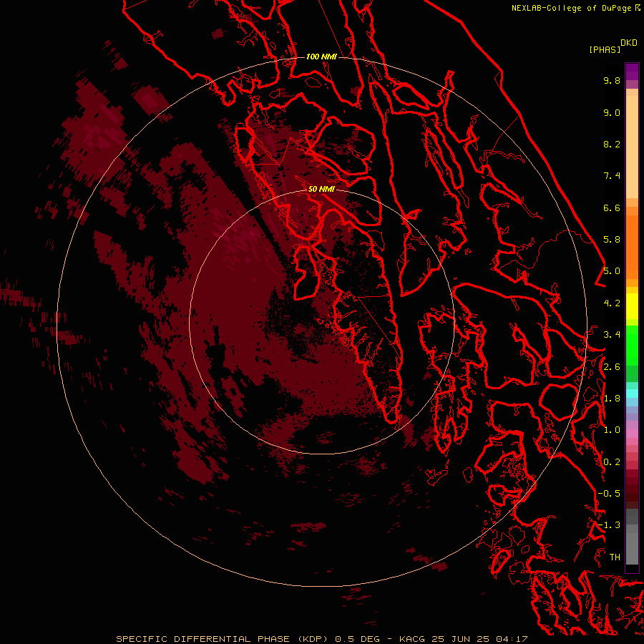
Task: Click the -0.5 legend value
Action: [610, 494]
